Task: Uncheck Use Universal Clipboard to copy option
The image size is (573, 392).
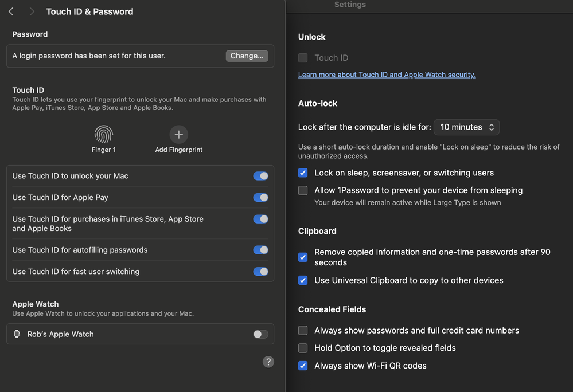Action: [303, 280]
